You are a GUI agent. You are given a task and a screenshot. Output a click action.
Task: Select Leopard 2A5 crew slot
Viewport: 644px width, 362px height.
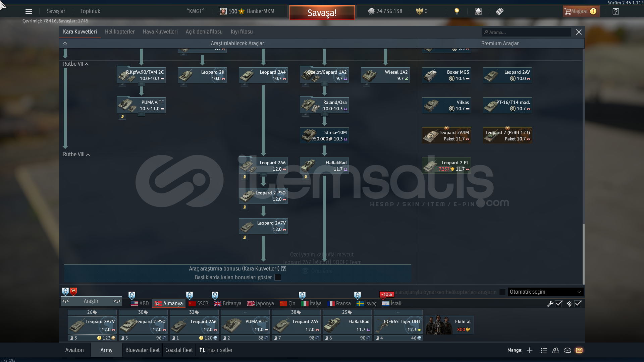(296, 325)
